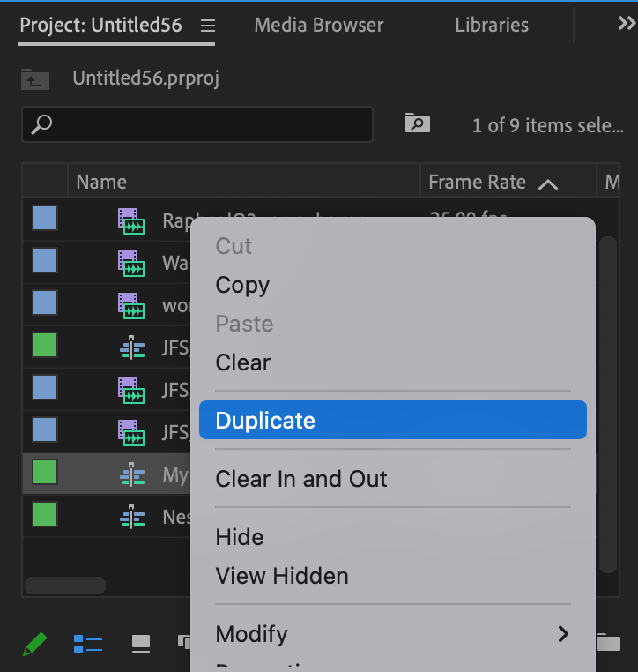638x672 pixels.
Task: Open the Project panel hamburger menu
Action: click(207, 26)
